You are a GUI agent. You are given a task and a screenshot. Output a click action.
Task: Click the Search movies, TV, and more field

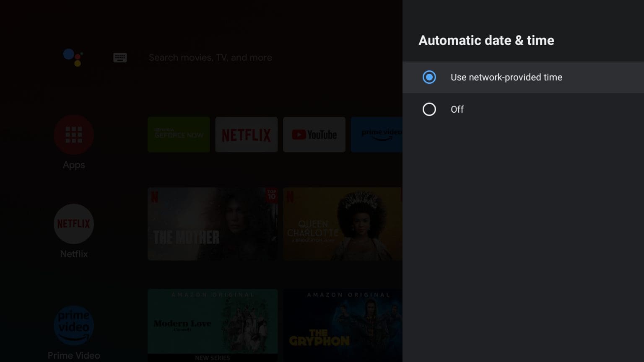(210, 58)
